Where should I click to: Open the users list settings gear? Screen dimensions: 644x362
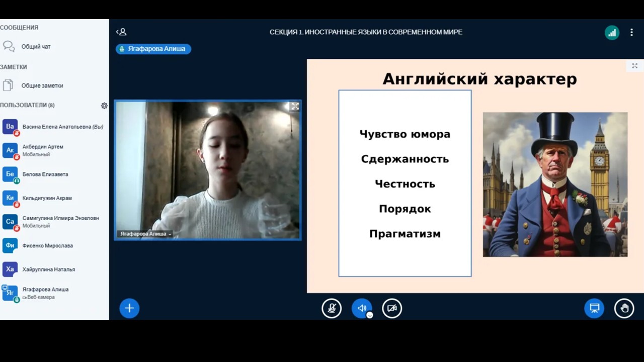pyautogui.click(x=104, y=106)
